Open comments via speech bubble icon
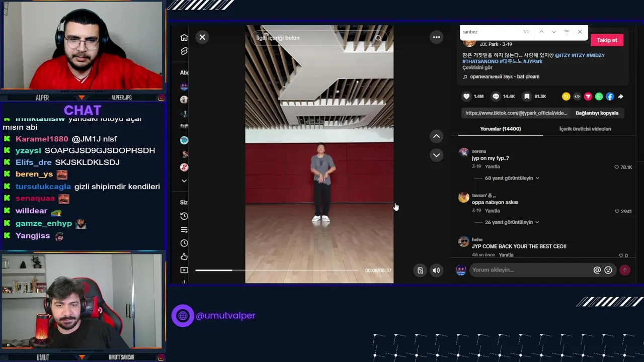Viewport: 644px width, 362px height. point(496,97)
